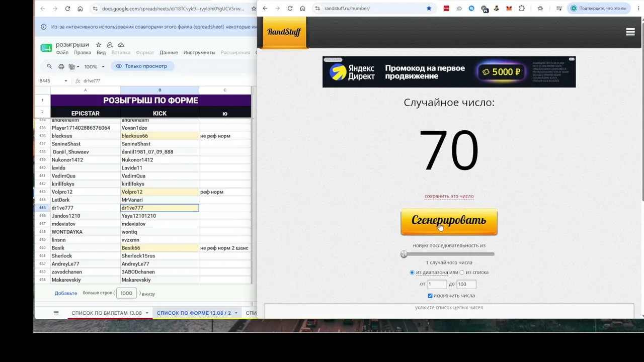Click Добавить rows link
Viewport: 644px width, 362px height.
66,293
